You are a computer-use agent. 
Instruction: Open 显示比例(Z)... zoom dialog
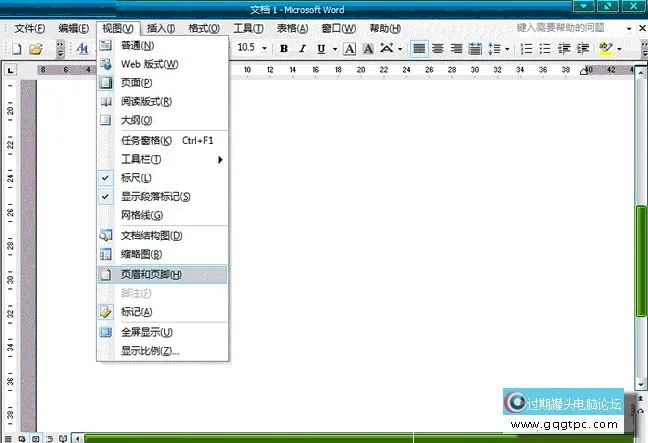(163, 351)
